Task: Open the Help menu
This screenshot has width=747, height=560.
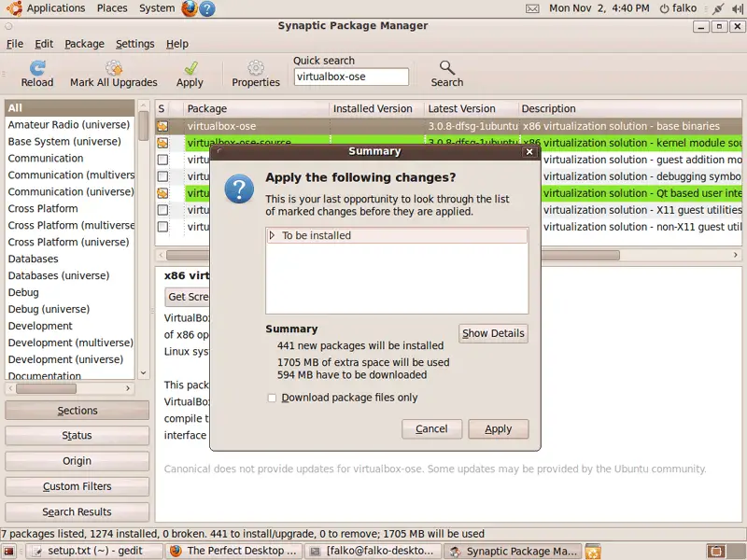Action: click(x=177, y=44)
